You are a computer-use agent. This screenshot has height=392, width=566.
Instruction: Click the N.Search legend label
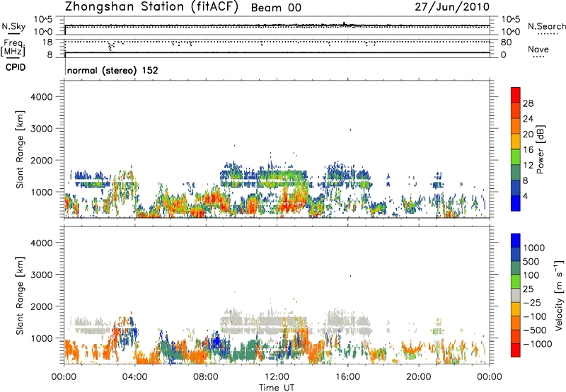click(x=546, y=26)
